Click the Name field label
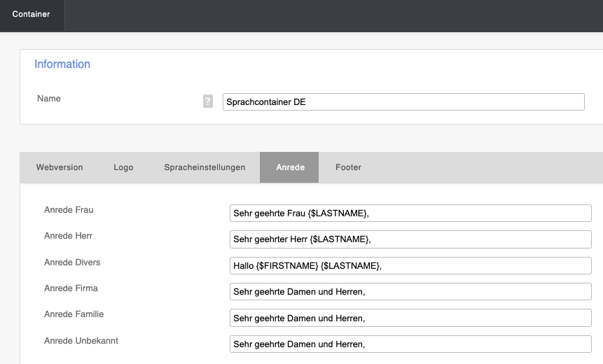603x364 pixels. [x=49, y=99]
